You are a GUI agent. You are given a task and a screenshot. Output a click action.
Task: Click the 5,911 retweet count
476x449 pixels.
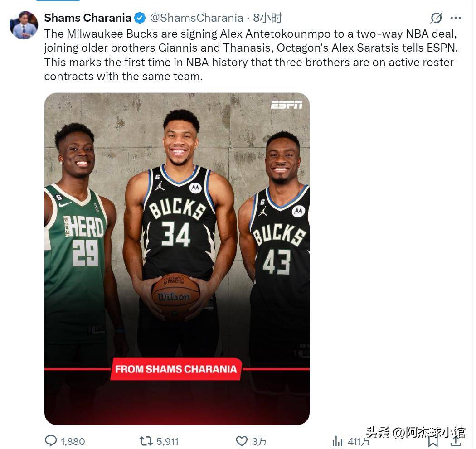pyautogui.click(x=167, y=441)
